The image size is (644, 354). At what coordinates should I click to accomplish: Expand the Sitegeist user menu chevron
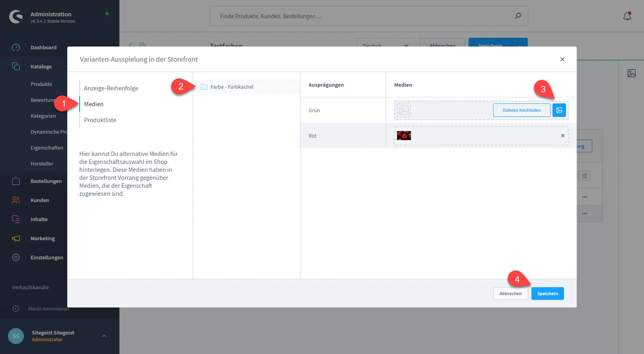104,336
